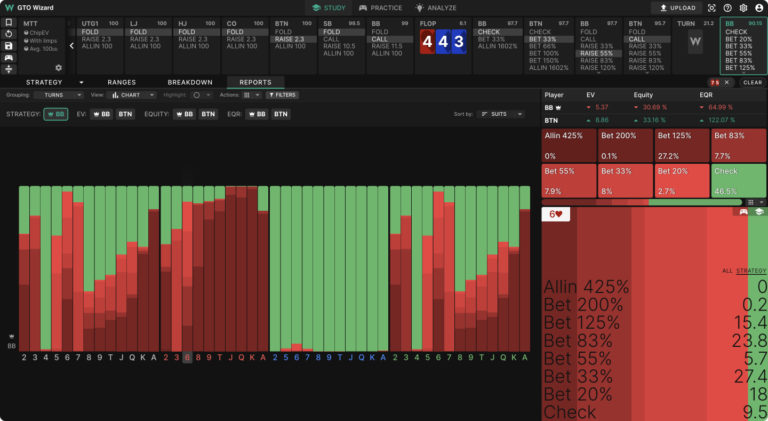768x421 pixels.
Task: Switch hand panel to ALL view
Action: click(727, 271)
